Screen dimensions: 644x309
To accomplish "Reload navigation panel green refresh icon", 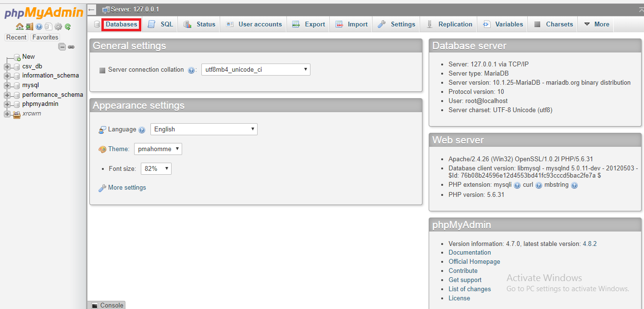I will (68, 26).
